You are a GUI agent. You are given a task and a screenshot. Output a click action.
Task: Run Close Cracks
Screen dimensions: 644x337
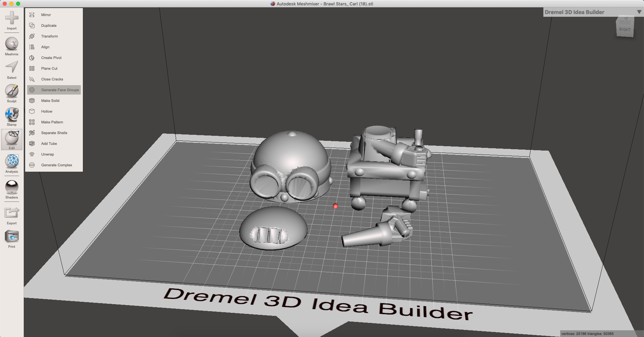[54, 79]
